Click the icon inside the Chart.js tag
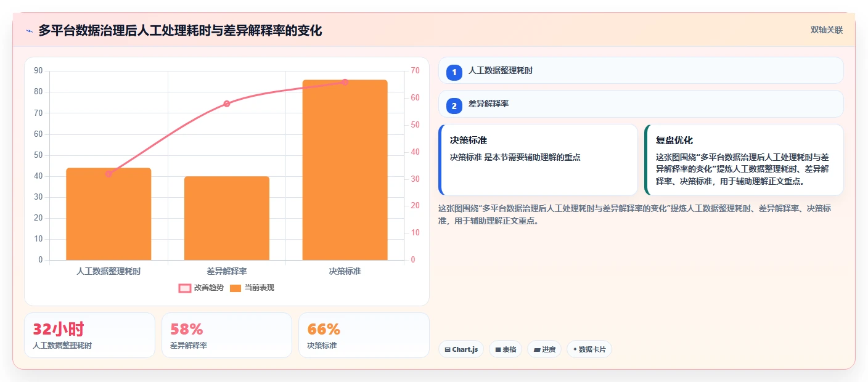This screenshot has height=382, width=868. tap(448, 349)
